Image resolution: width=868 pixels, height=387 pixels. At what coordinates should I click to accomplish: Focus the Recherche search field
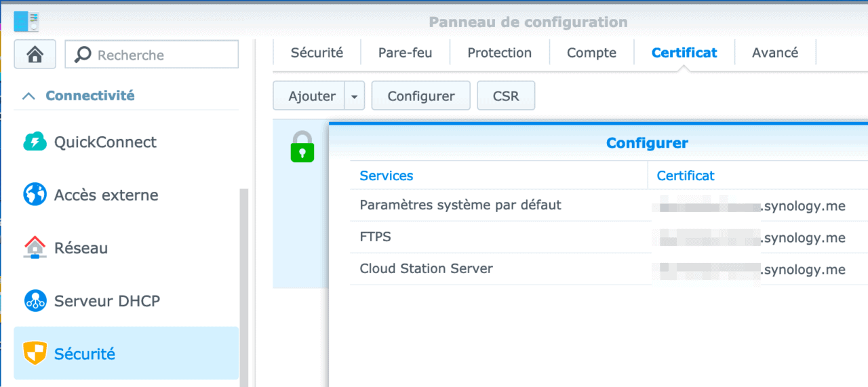click(152, 55)
